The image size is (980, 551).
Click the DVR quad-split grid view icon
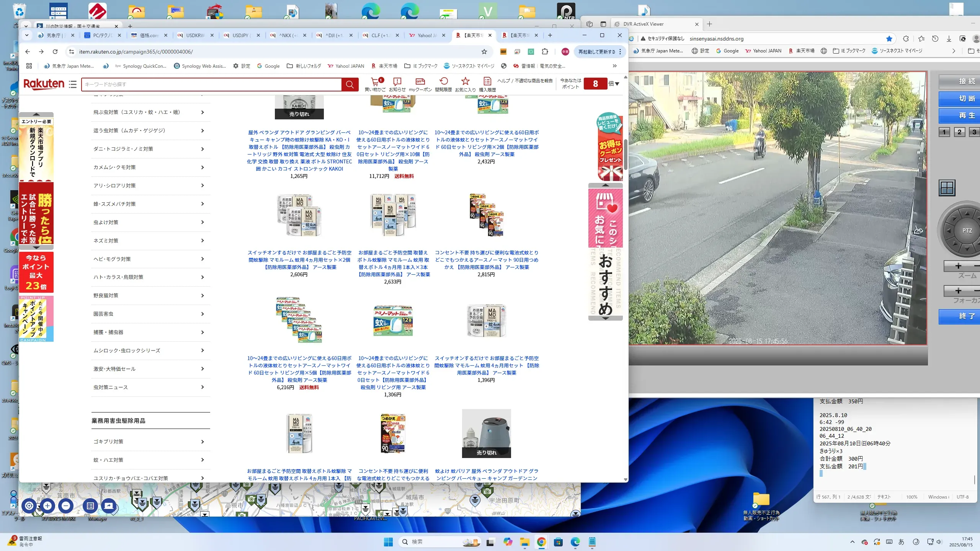[947, 188]
